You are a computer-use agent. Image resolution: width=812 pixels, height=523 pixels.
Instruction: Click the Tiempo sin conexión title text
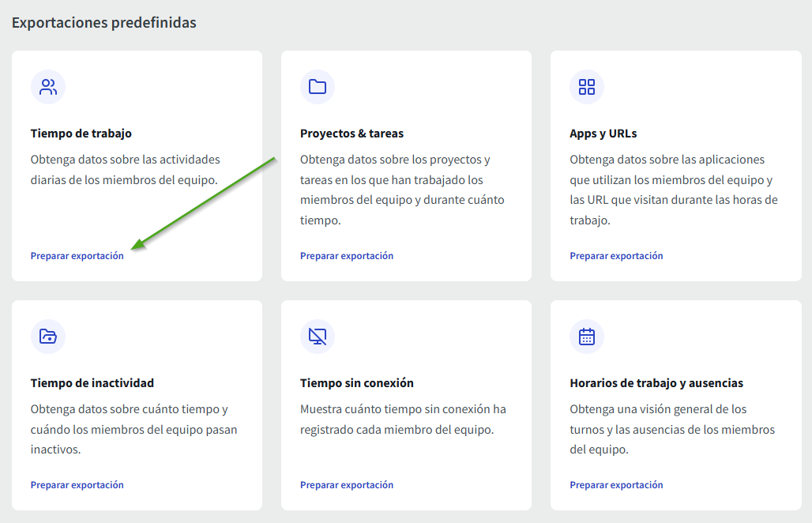[357, 383]
